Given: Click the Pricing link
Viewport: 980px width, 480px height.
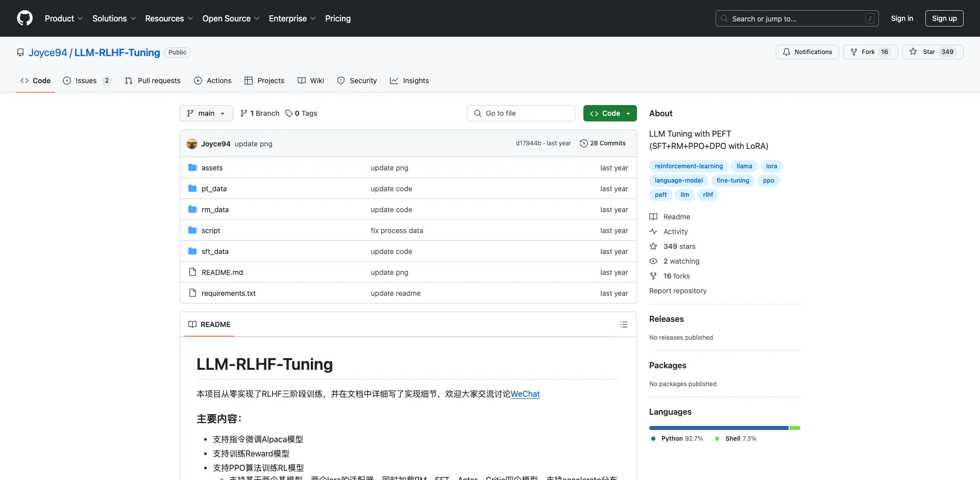Looking at the screenshot, I should (x=338, y=18).
